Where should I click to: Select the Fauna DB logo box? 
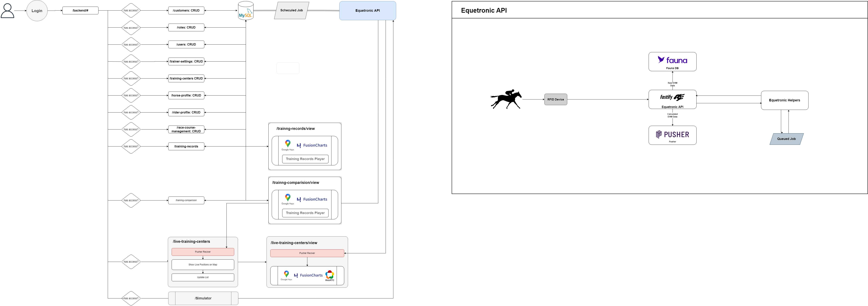click(x=672, y=62)
